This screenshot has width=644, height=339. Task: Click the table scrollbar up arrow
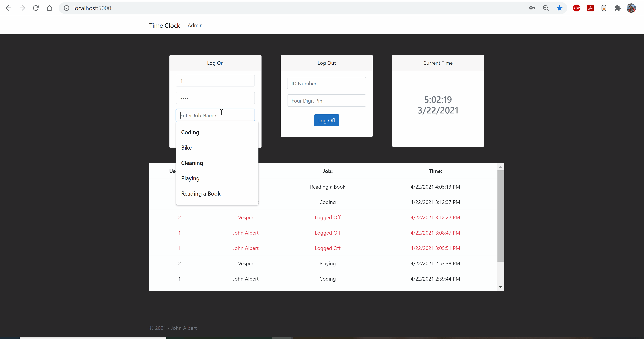[x=501, y=167]
